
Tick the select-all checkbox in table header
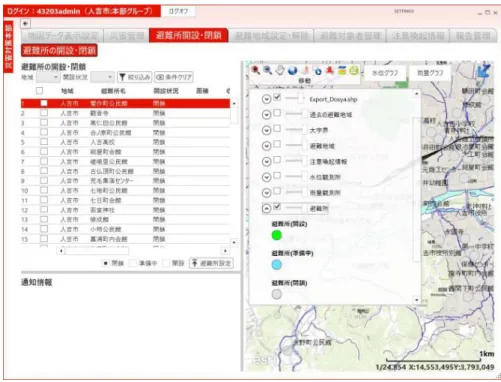[x=39, y=91]
